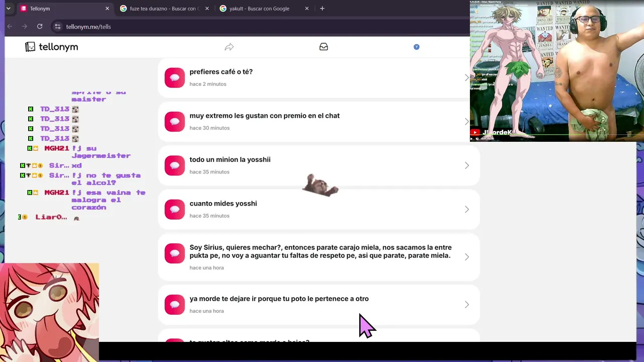The width and height of the screenshot is (644, 362).
Task: Switch to the Tellonym tab
Action: coord(65,9)
